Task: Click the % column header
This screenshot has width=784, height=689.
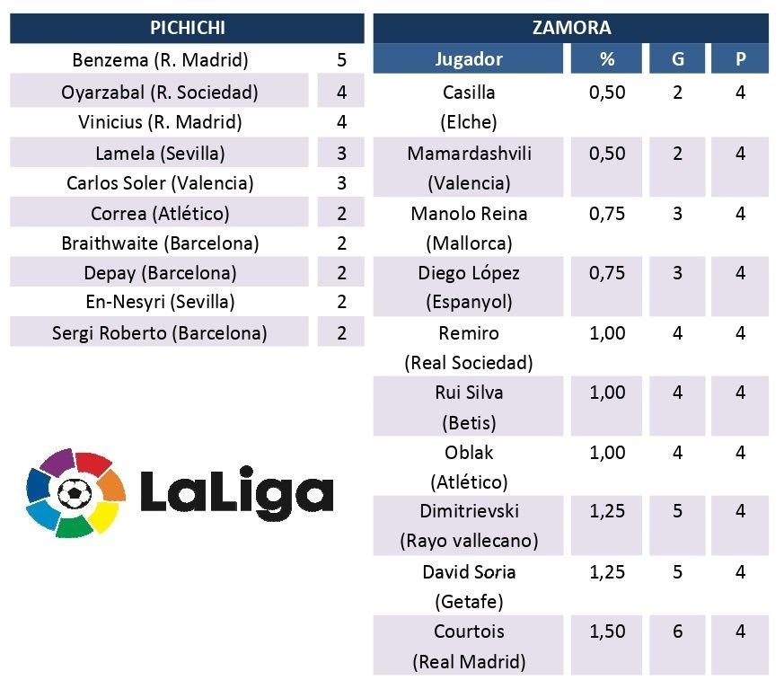Action: [x=607, y=59]
